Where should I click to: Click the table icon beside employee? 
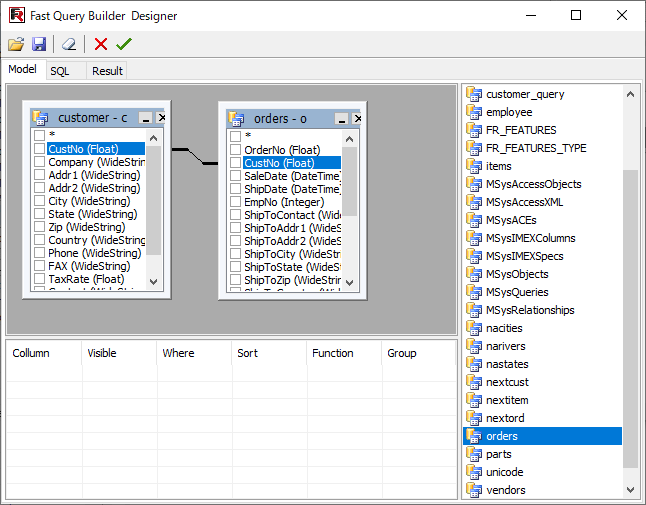(474, 112)
